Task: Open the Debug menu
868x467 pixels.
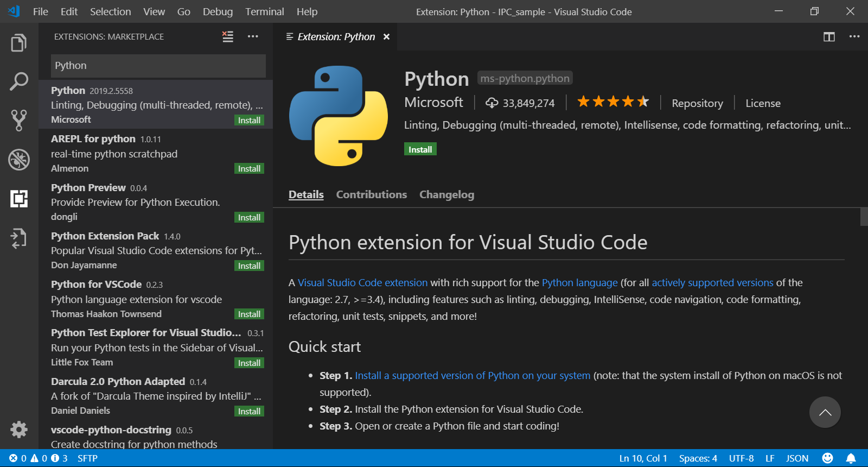Action: (x=218, y=11)
